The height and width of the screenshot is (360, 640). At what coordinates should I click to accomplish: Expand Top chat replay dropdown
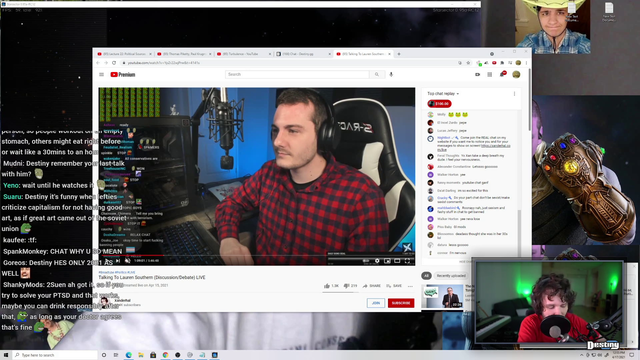pyautogui.click(x=443, y=94)
